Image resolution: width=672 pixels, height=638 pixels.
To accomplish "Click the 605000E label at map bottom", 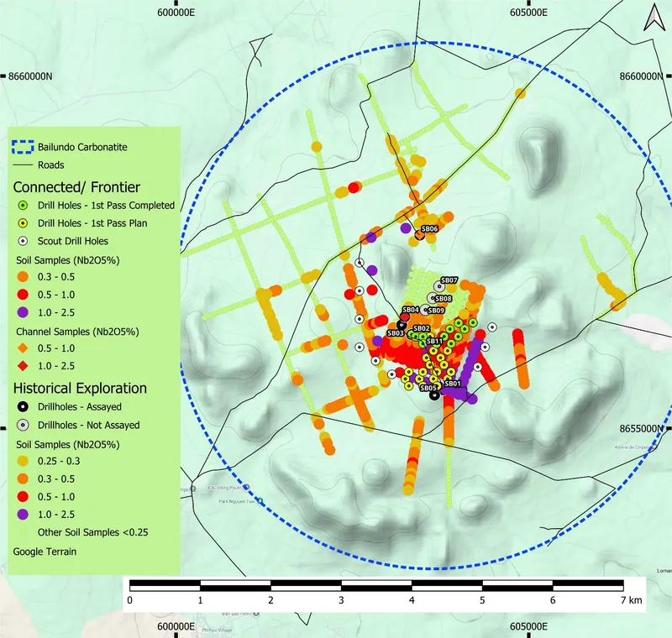I will pos(528,626).
